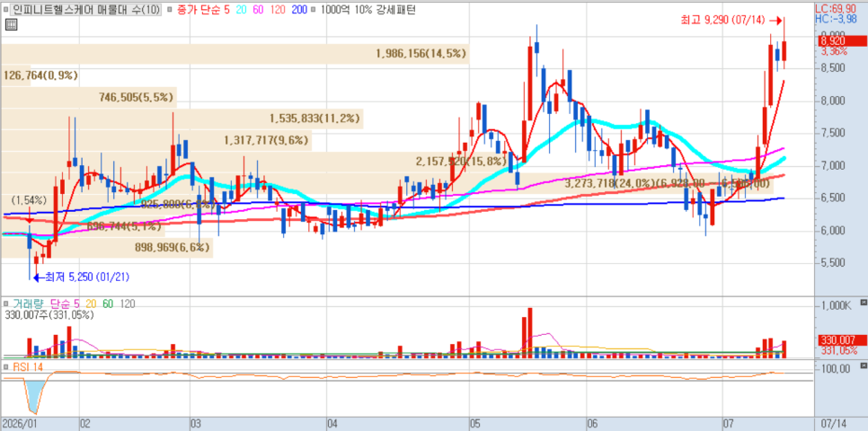Toggle the square marker before 거래량 label

(x=6, y=303)
